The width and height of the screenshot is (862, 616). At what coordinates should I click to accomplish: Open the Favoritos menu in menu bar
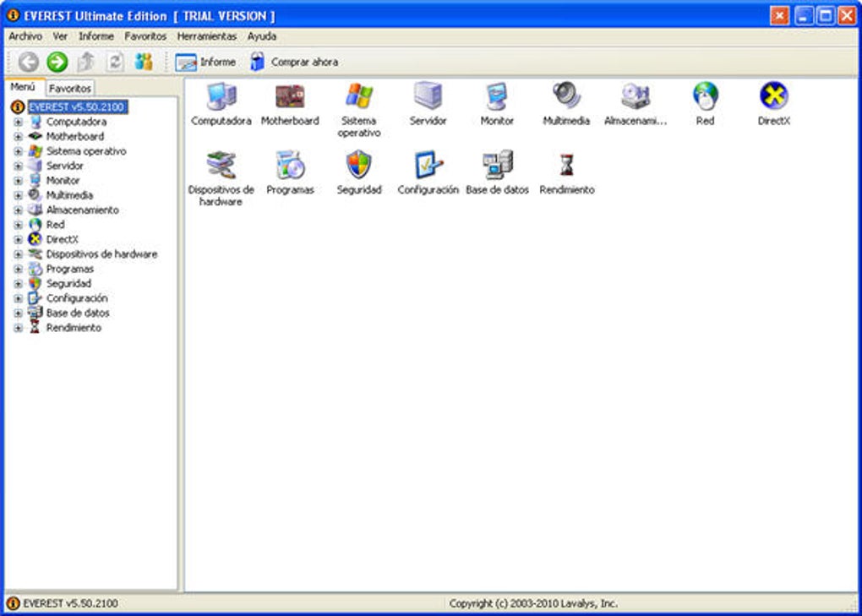145,36
